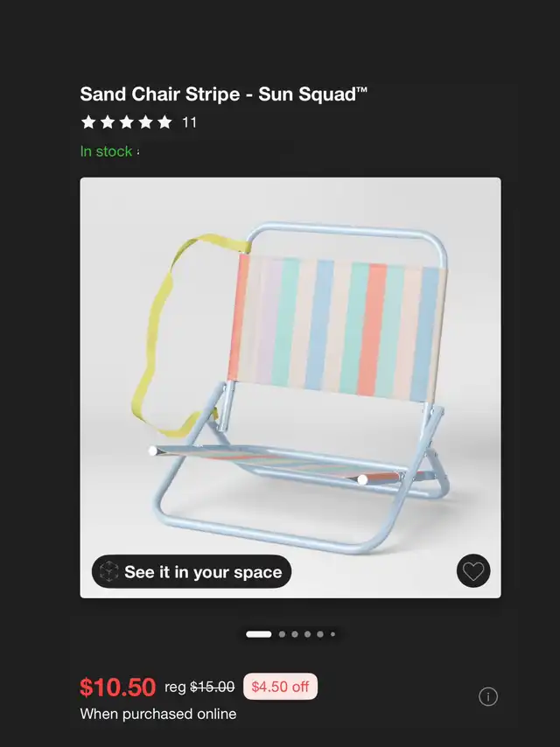This screenshot has height=747, width=560.
Task: Select the active first carousel page indicator
Action: (x=259, y=634)
